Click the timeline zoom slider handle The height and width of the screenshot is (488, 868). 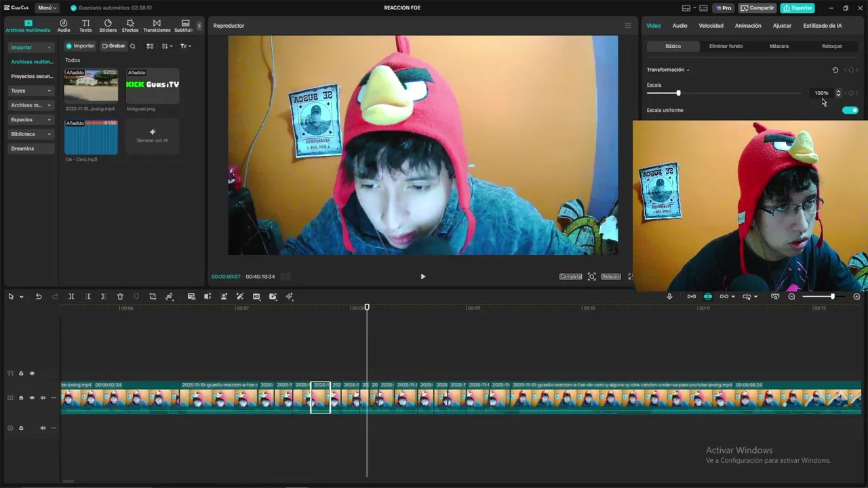[832, 297]
